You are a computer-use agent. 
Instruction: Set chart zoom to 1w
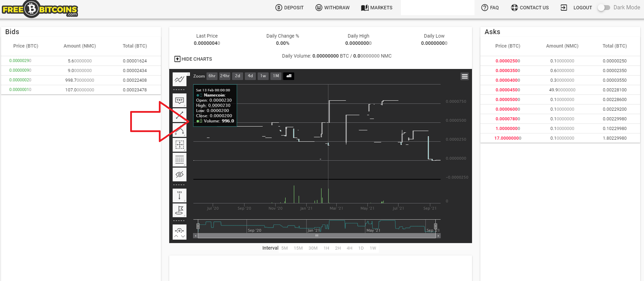[263, 76]
